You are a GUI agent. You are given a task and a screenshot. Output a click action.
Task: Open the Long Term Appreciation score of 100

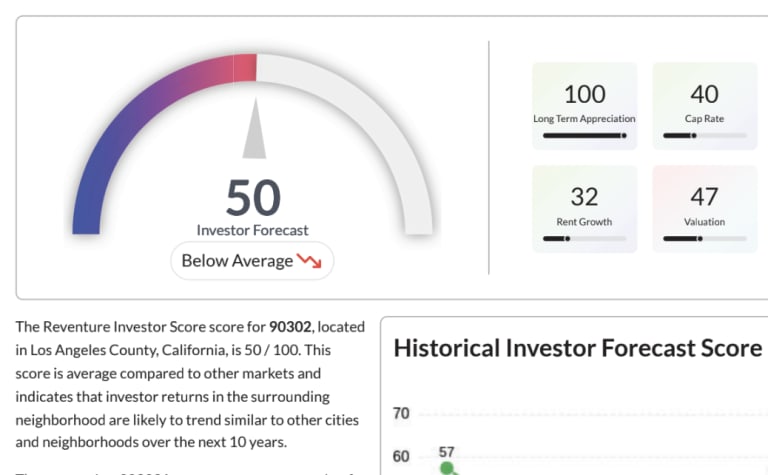(584, 94)
